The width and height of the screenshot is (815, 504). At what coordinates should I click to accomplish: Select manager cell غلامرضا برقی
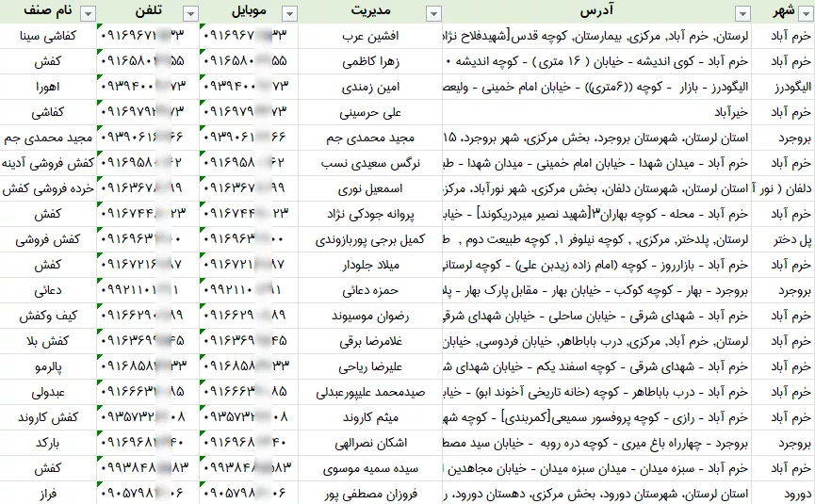coord(370,341)
